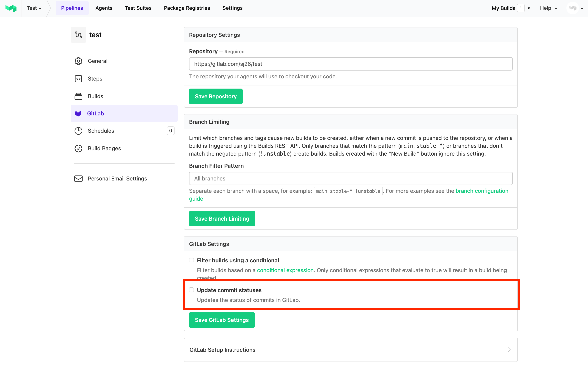The height and width of the screenshot is (377, 588).
Task: Select GitLab in the sidebar
Action: tap(95, 113)
